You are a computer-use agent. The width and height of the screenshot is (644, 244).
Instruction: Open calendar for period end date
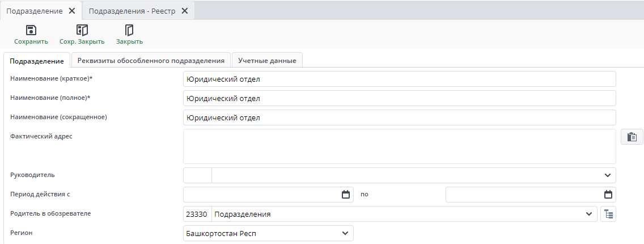pyautogui.click(x=608, y=195)
